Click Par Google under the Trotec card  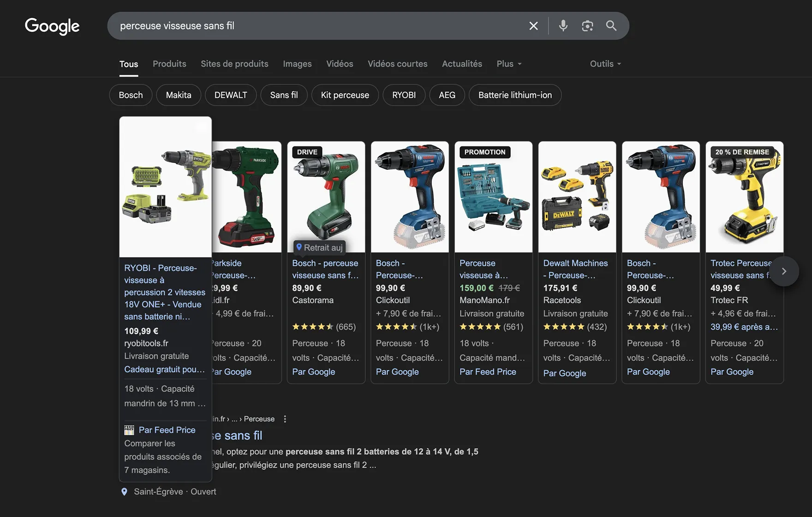732,372
